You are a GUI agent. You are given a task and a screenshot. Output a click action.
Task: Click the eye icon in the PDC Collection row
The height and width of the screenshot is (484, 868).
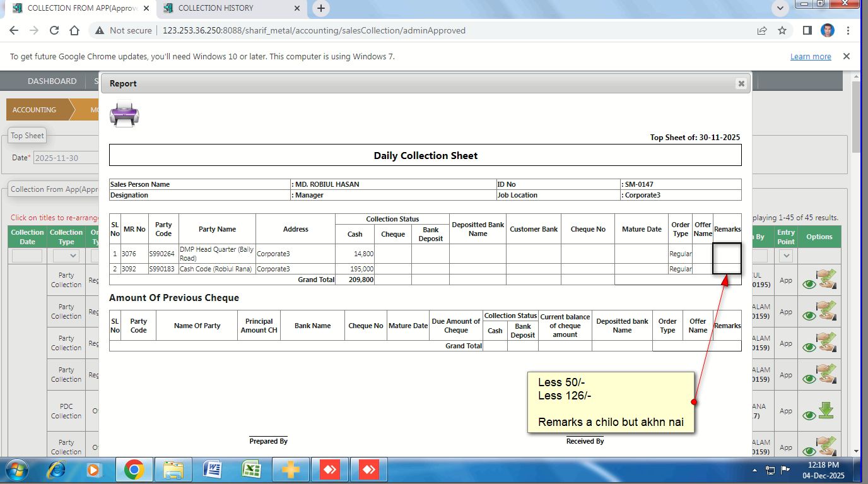[809, 415]
